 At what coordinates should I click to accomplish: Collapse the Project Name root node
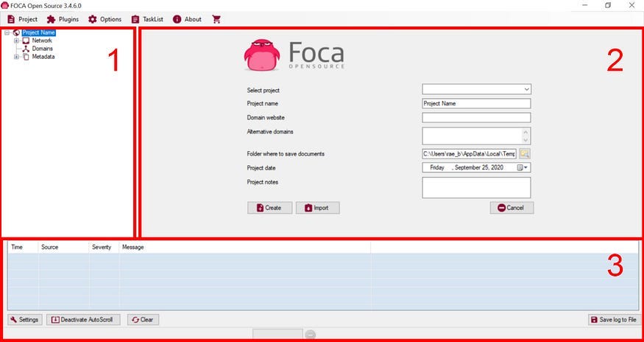(x=7, y=32)
